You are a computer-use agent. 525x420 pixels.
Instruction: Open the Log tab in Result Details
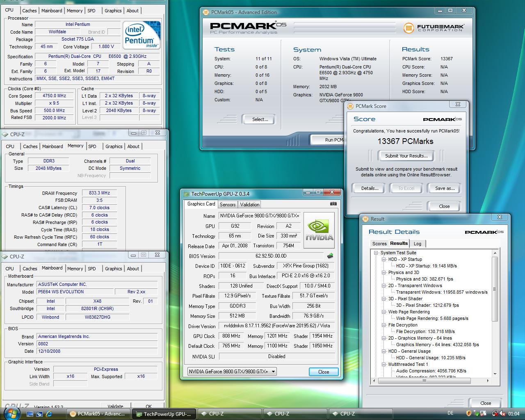coord(418,244)
